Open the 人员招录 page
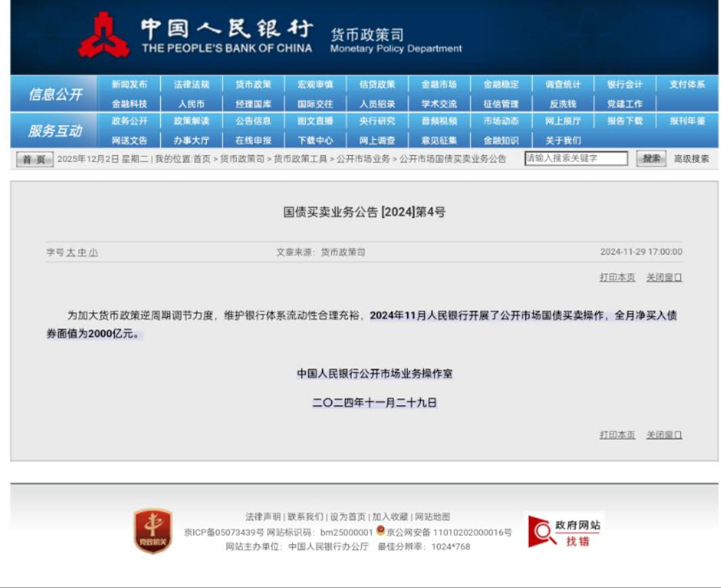Screen dimensions: 721x588 click(377, 104)
